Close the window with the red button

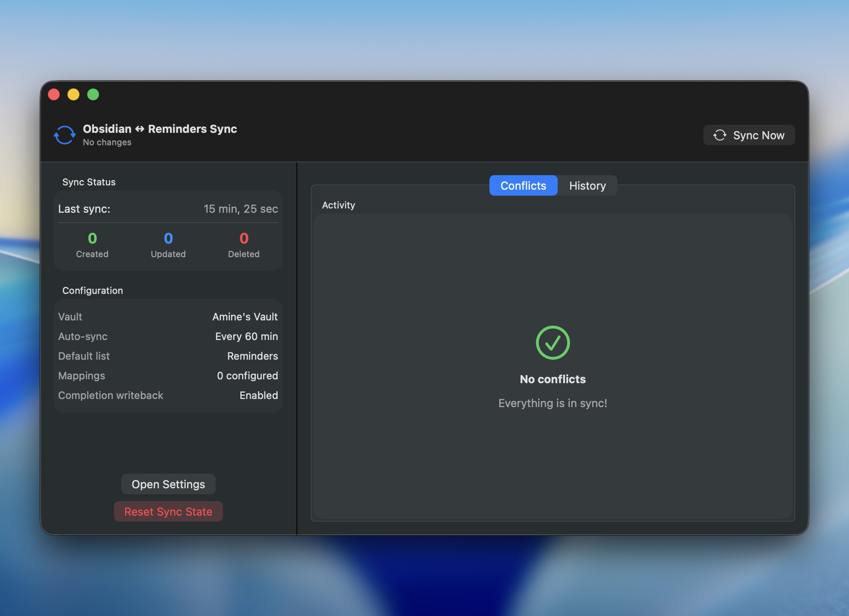click(x=54, y=94)
